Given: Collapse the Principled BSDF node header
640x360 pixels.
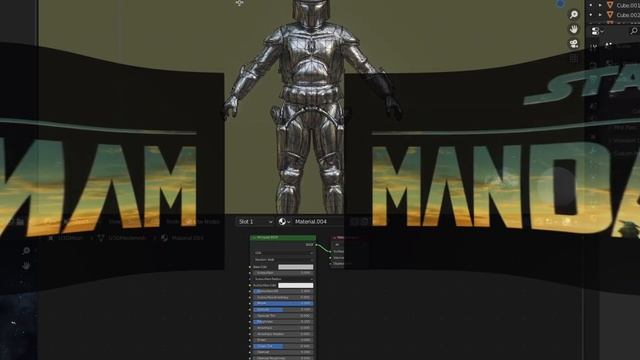Looking at the screenshot, I should (255, 237).
